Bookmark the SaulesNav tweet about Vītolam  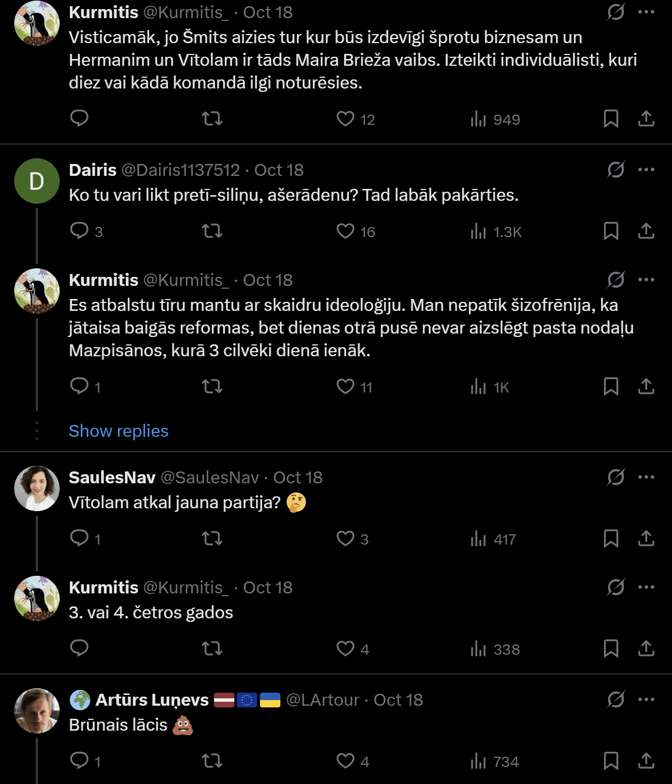pos(611,538)
